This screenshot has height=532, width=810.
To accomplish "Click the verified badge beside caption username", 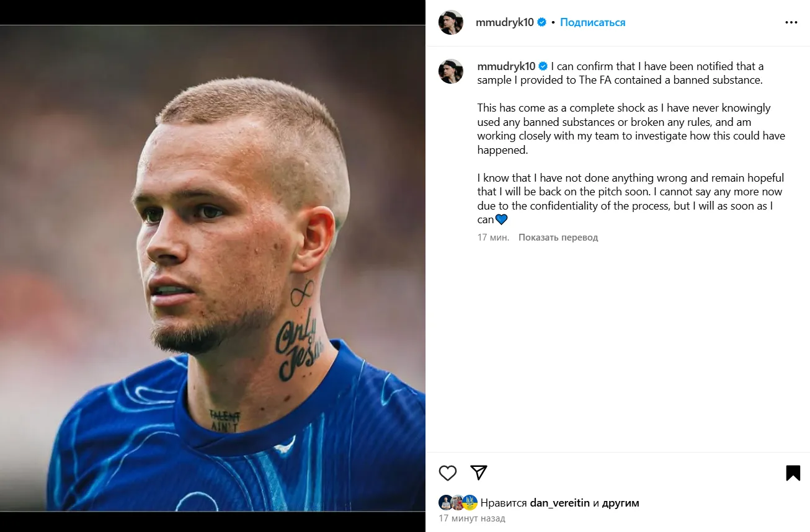I will coord(543,66).
